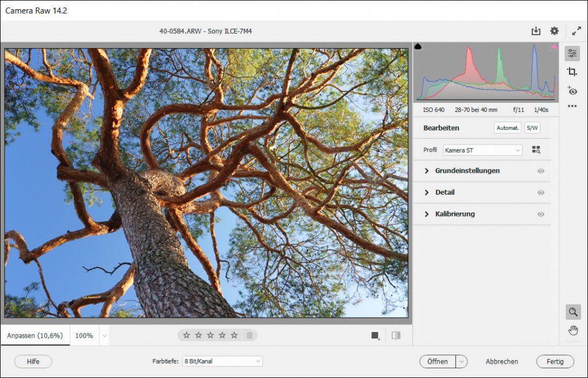Select the Crop tool
This screenshot has height=378, width=588.
point(572,72)
